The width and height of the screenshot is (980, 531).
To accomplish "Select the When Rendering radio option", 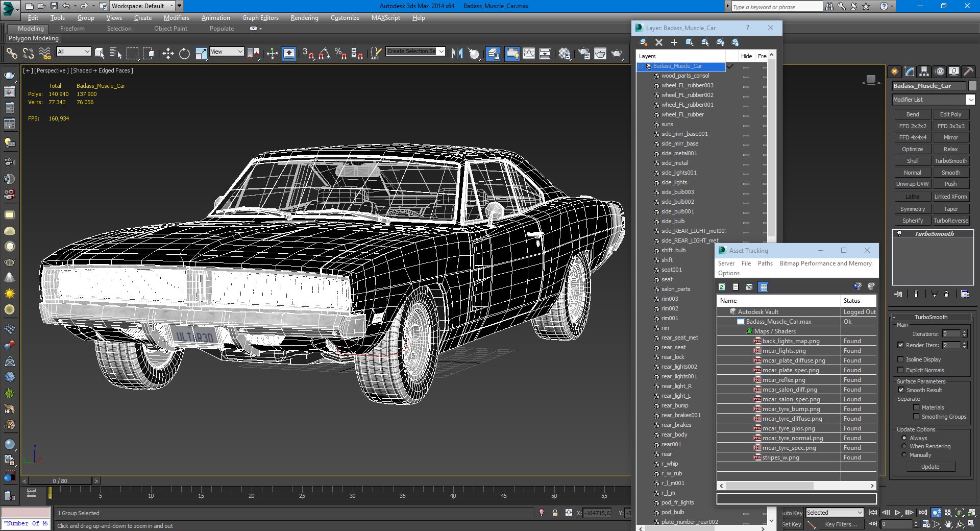I will pos(904,446).
